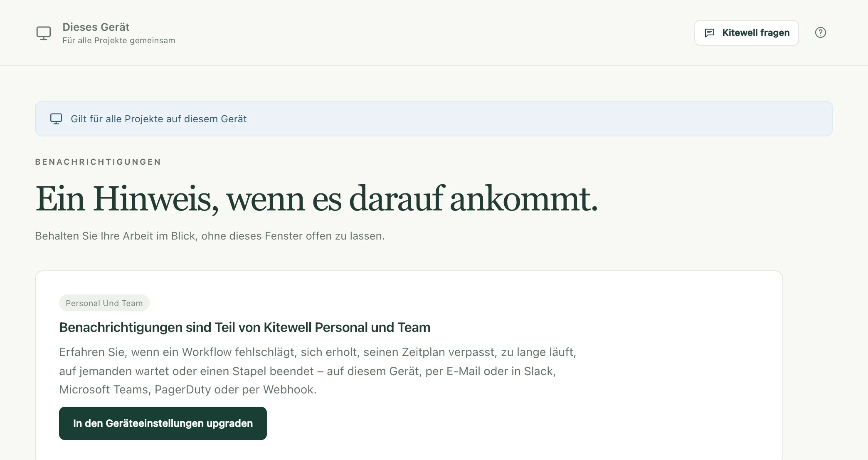Click the Personal Und Team badge
The width and height of the screenshot is (868, 460).
(104, 303)
